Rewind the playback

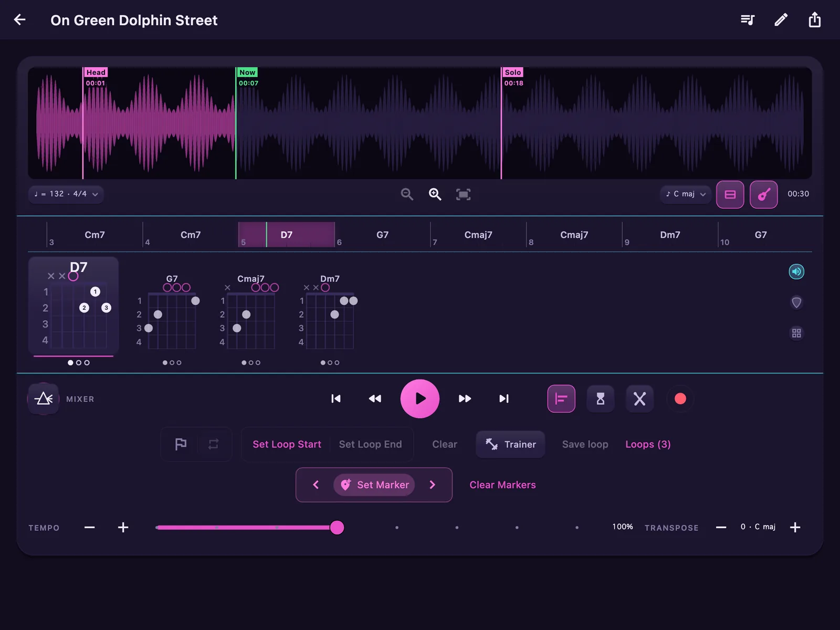[375, 398]
